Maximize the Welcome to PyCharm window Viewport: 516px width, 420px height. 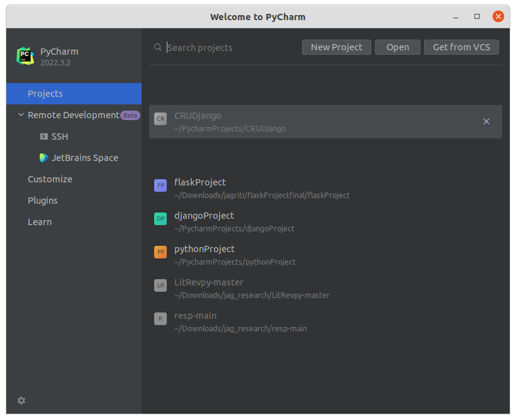click(477, 16)
